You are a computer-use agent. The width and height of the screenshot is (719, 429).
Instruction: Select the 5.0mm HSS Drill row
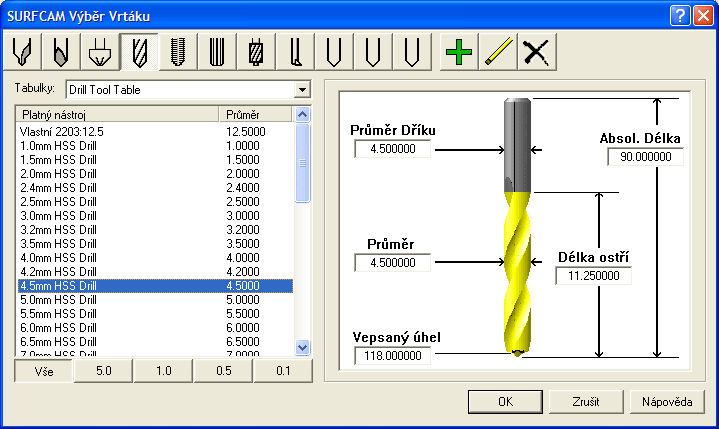(155, 300)
